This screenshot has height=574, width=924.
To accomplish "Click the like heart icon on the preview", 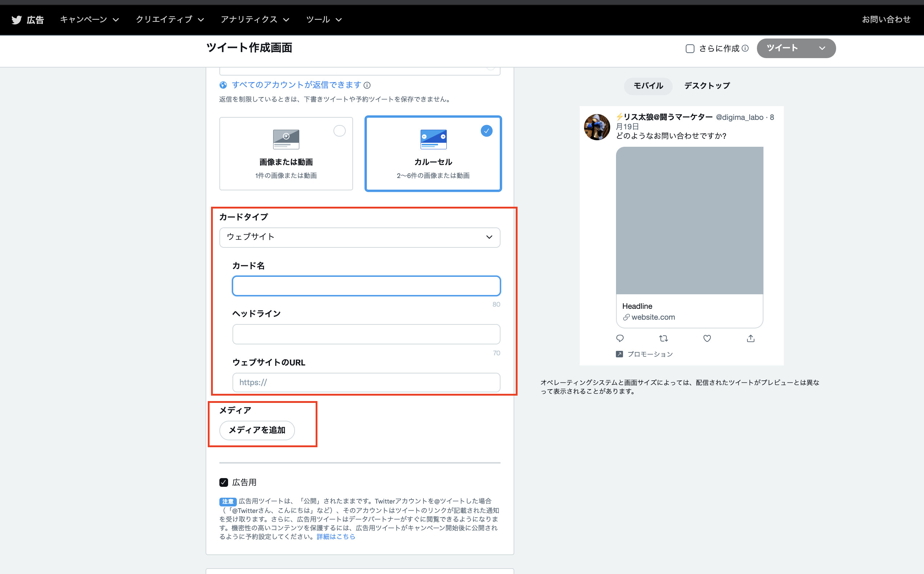I will point(707,338).
